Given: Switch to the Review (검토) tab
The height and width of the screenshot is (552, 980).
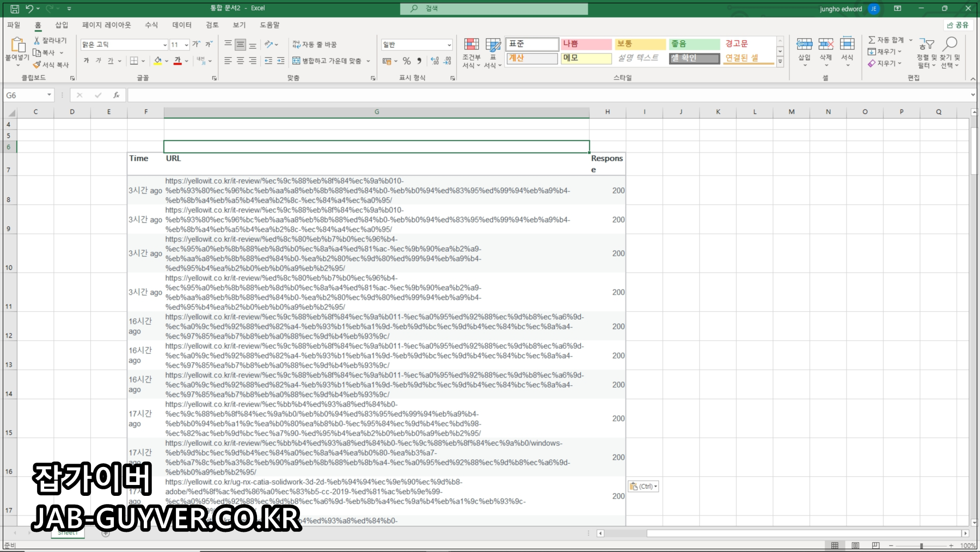Looking at the screenshot, I should click(x=212, y=25).
